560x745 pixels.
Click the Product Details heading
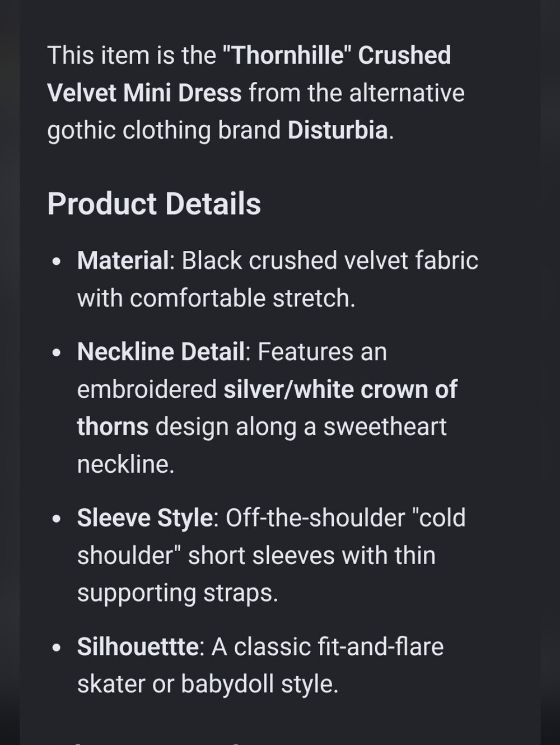tap(154, 203)
